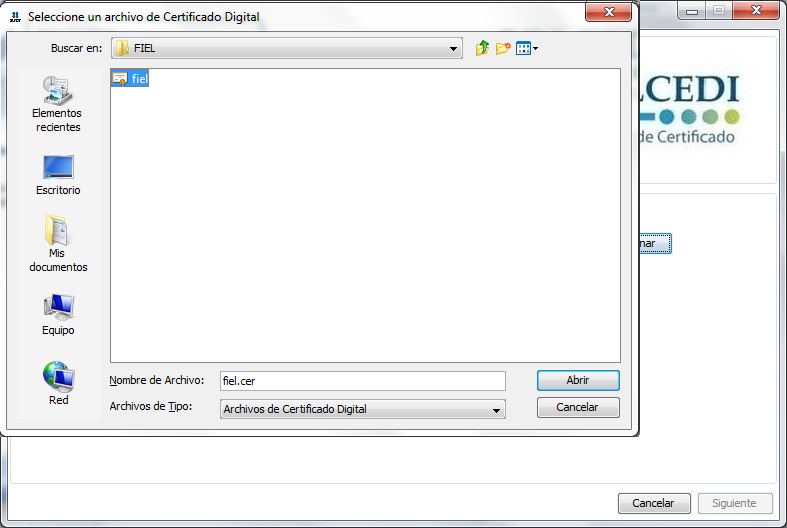The width and height of the screenshot is (787, 528).
Task: Open Elementos recientes shortcut
Action: click(57, 104)
